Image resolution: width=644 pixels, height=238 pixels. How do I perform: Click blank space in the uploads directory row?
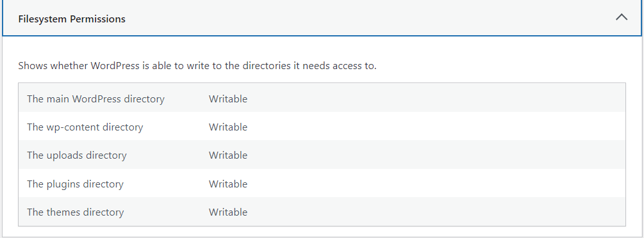click(435, 155)
